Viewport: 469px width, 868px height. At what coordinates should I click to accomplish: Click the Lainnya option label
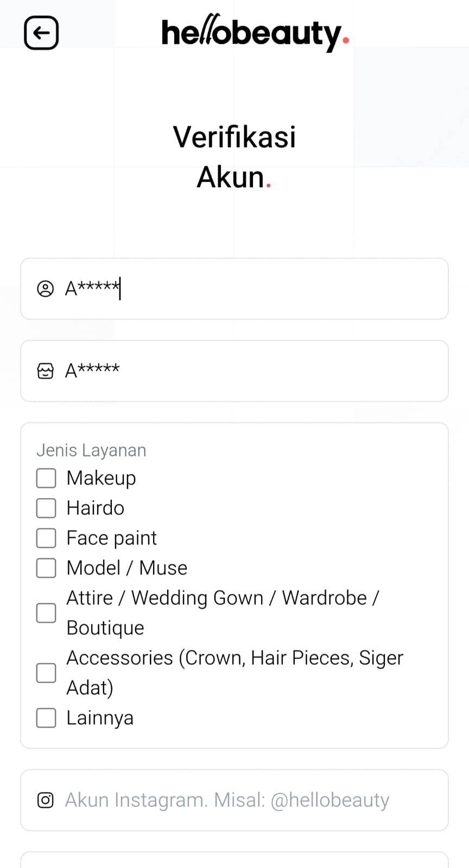pos(99,718)
